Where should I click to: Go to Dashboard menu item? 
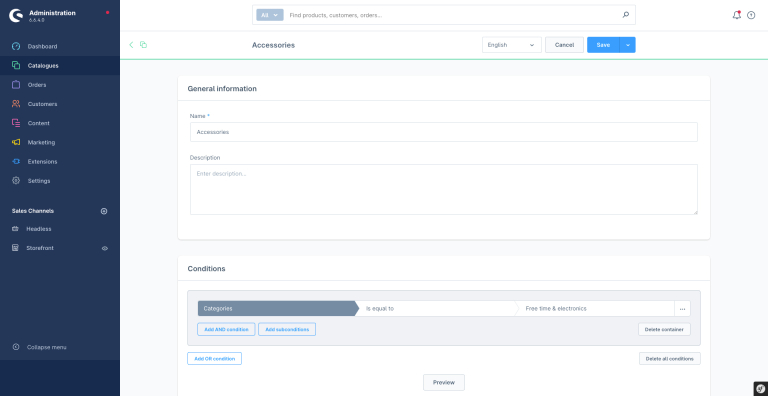[42, 47]
